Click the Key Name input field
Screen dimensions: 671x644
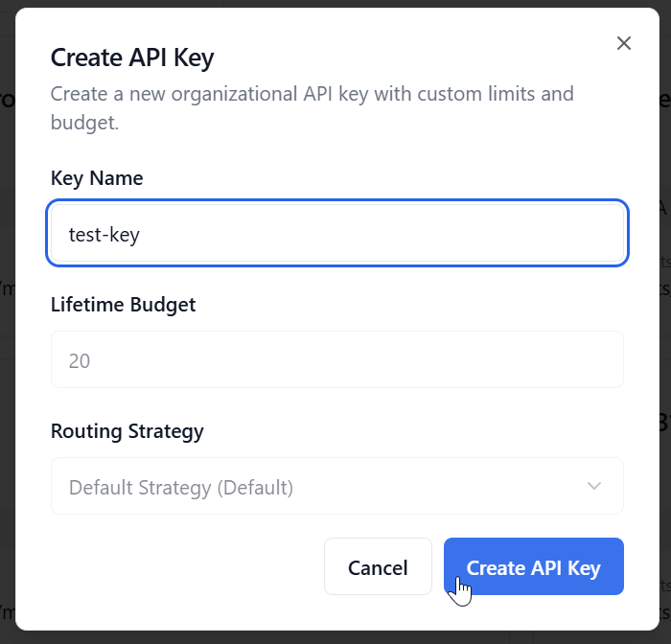[336, 234]
